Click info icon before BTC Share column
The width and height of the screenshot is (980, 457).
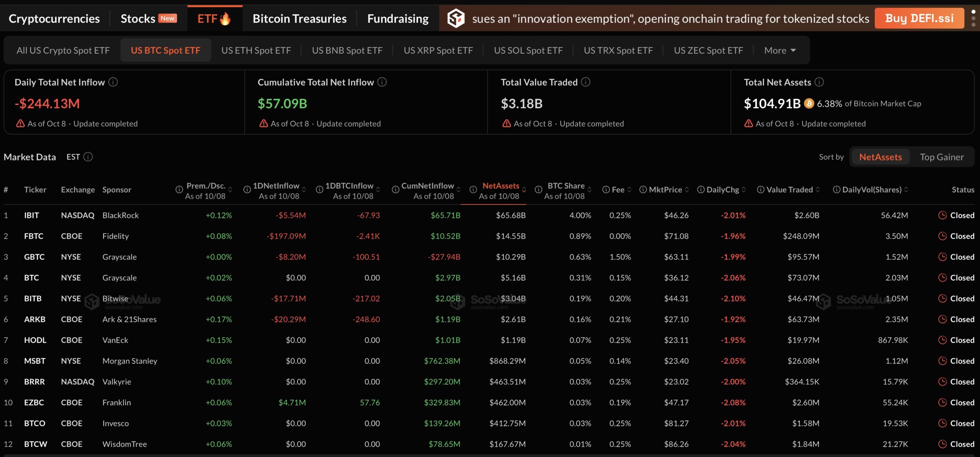point(538,189)
